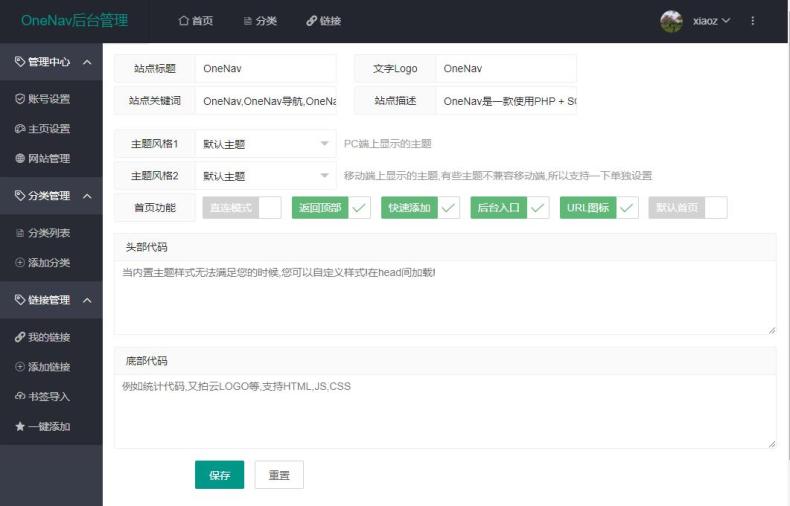Open 一键添加 in the sidebar

click(51, 426)
